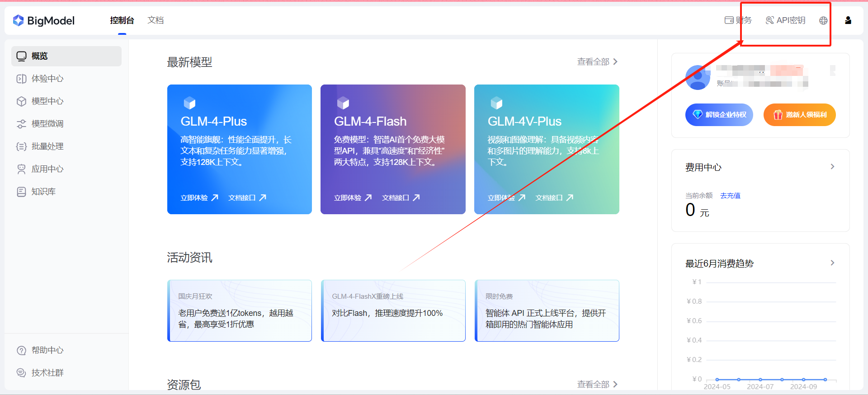The height and width of the screenshot is (395, 868).
Task: Click the 去充值 link
Action: pos(730,196)
